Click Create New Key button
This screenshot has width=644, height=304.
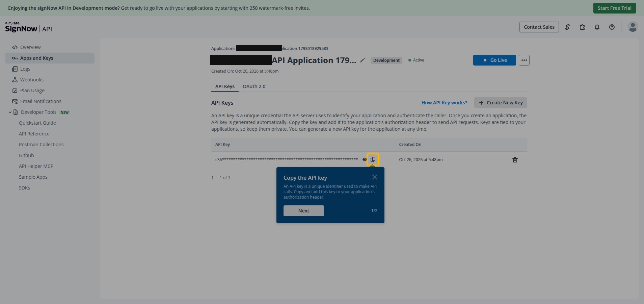[x=501, y=103]
